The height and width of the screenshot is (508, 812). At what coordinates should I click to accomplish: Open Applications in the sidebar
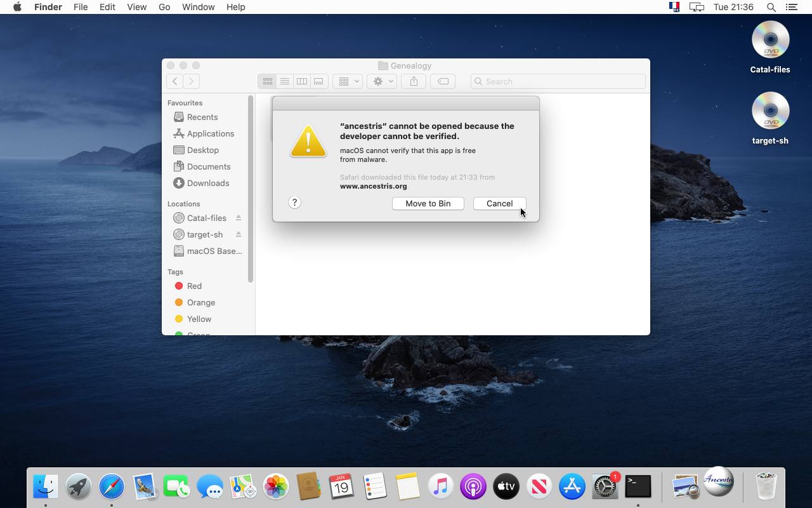click(205, 133)
